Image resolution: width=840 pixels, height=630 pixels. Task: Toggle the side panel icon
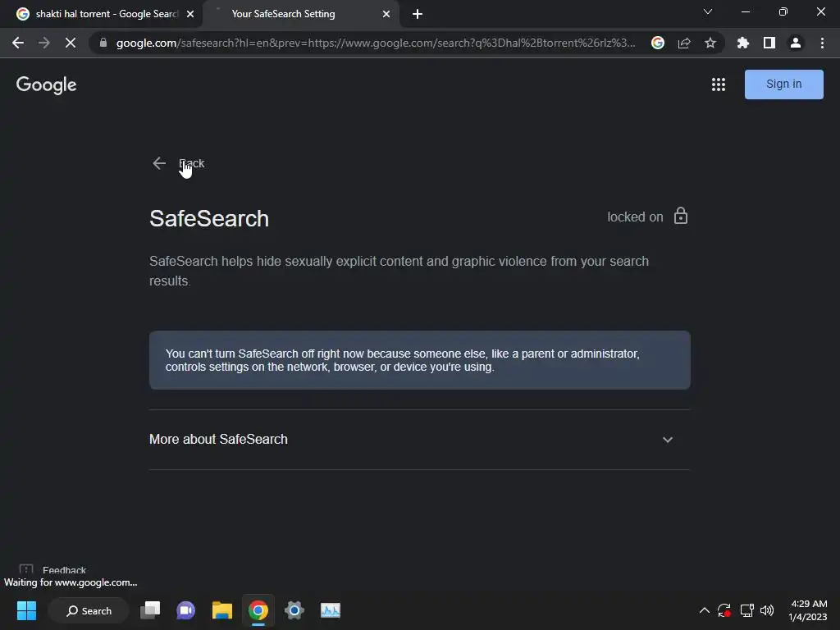click(769, 43)
